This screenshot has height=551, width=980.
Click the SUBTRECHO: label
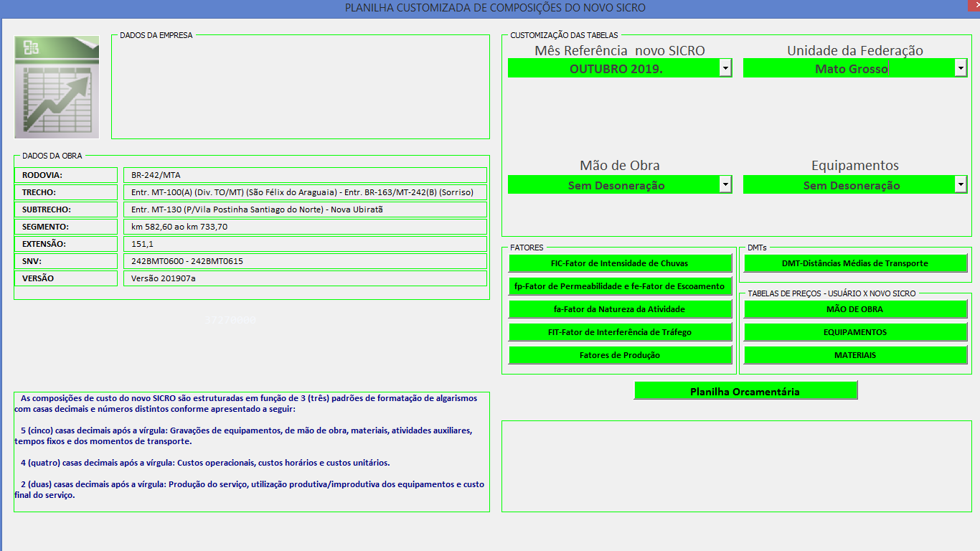coord(66,209)
